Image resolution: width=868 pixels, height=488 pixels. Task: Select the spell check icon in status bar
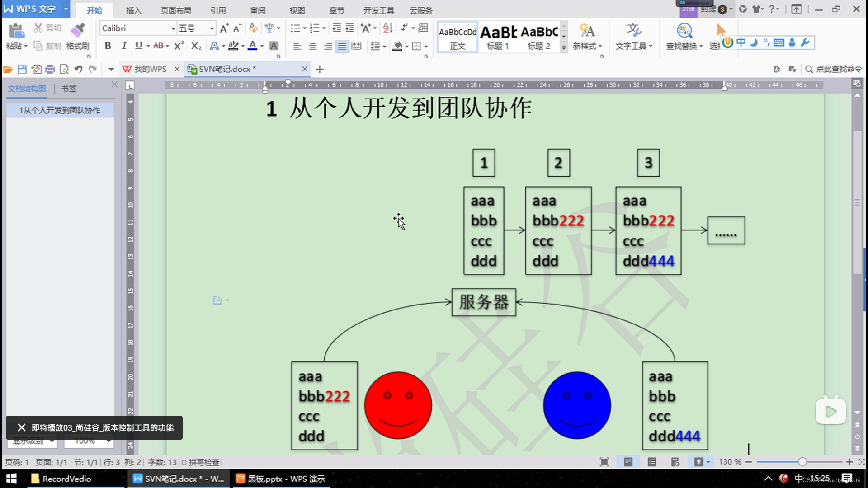tap(183, 462)
